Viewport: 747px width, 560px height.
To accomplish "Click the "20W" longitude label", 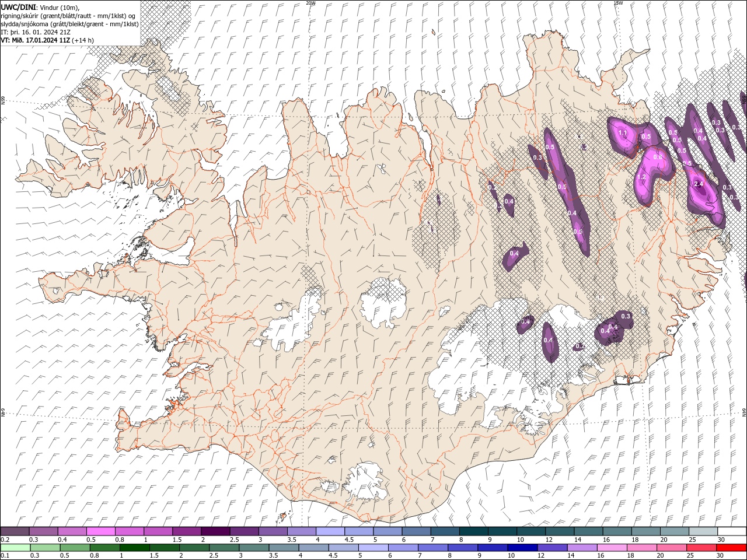I will pos(310,3).
